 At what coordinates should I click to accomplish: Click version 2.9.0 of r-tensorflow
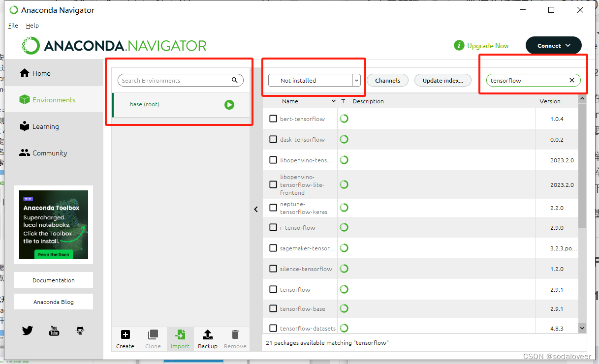coord(557,227)
